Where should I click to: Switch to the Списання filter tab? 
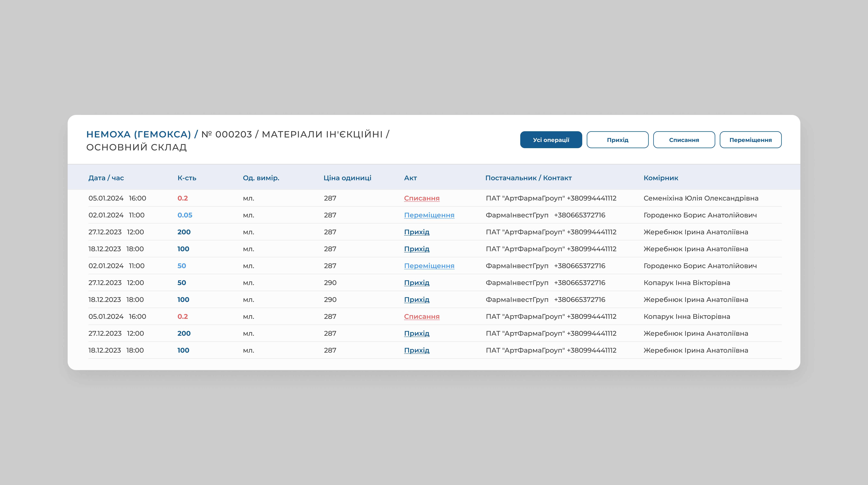coord(684,140)
